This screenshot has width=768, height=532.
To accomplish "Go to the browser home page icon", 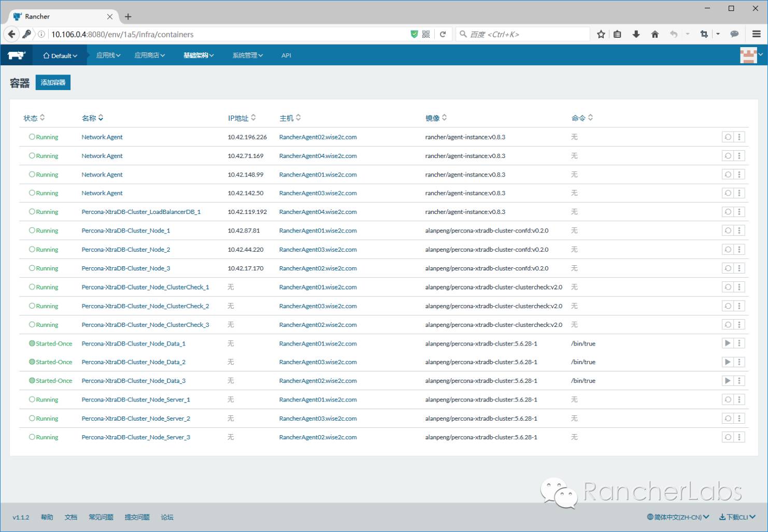I will (655, 34).
